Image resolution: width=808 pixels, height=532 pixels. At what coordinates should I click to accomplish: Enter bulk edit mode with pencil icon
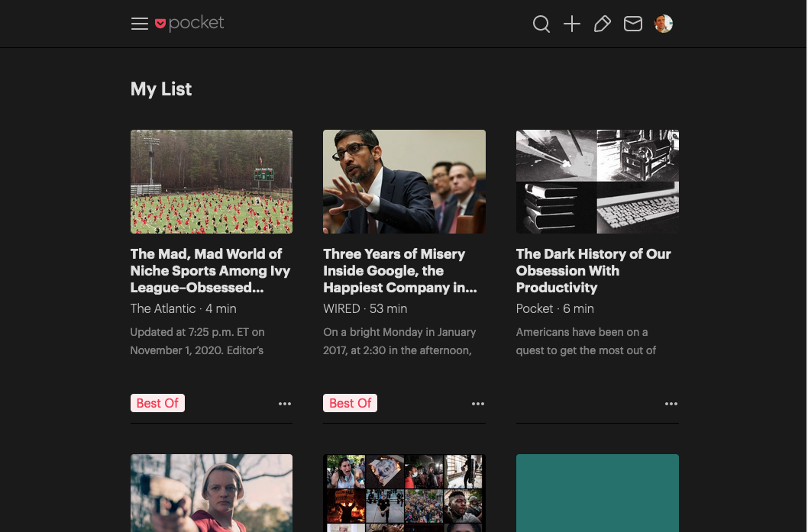coord(602,24)
